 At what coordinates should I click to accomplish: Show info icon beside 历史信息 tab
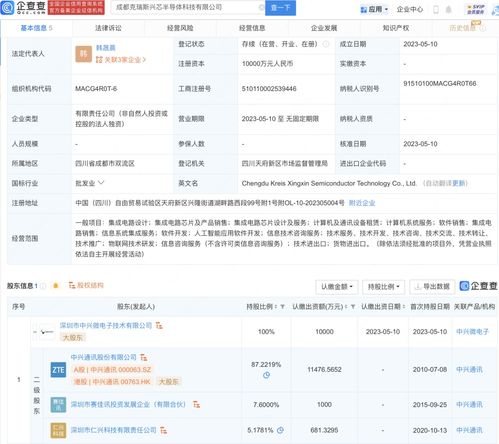pos(483,28)
